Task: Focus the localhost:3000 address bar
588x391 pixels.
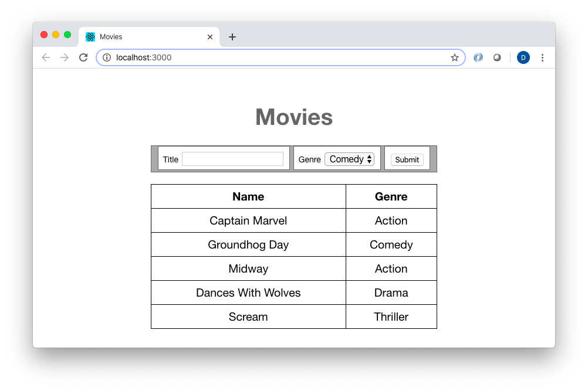Action: coord(281,57)
